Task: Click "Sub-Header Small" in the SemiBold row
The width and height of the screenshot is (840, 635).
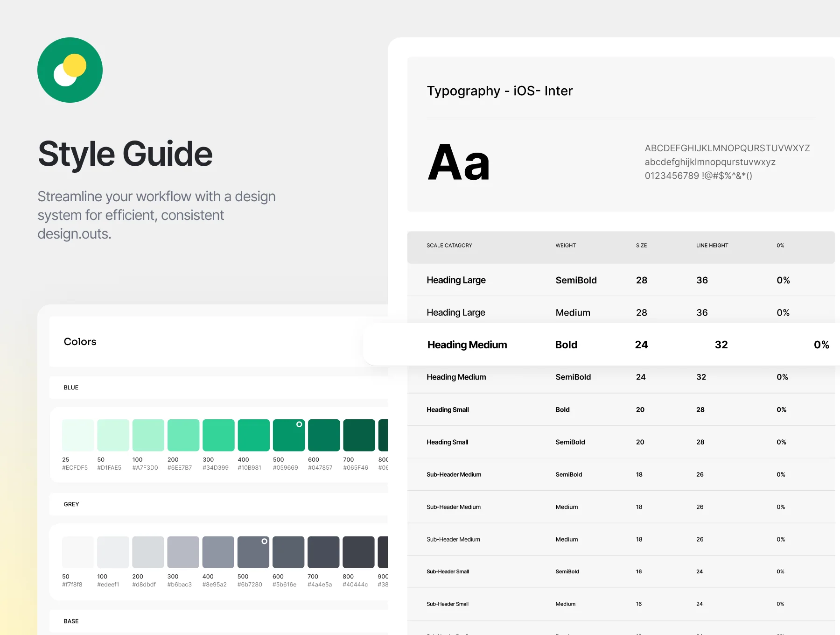Action: click(x=448, y=571)
